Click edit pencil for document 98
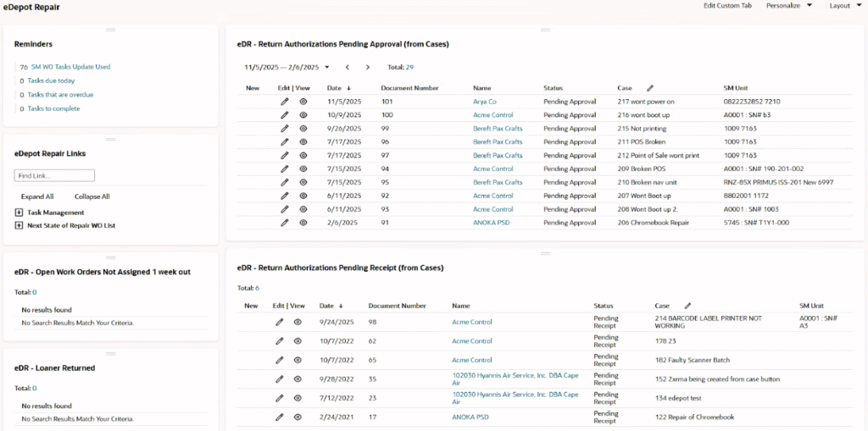The image size is (868, 431). [280, 322]
